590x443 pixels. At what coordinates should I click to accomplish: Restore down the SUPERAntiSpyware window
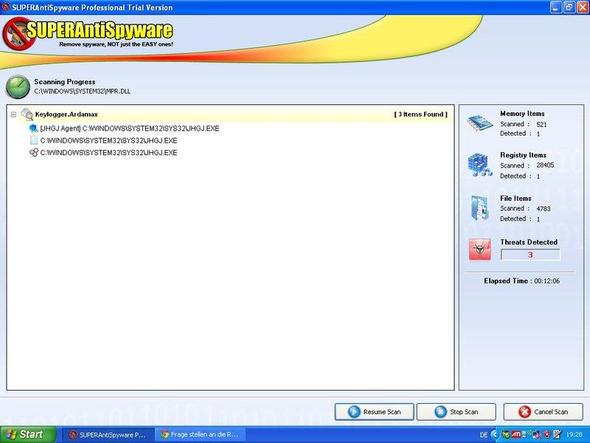[x=569, y=7]
